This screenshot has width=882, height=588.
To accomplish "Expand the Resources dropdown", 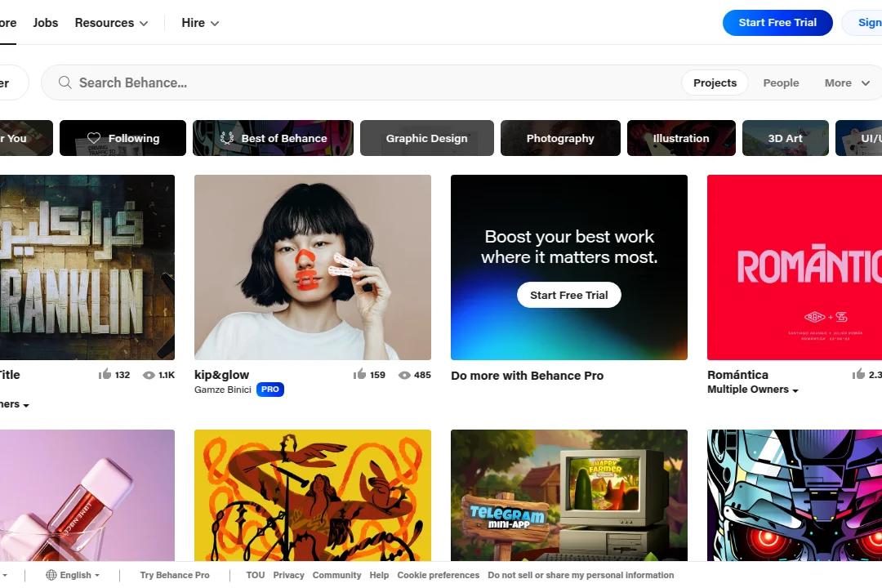I will coord(111,23).
